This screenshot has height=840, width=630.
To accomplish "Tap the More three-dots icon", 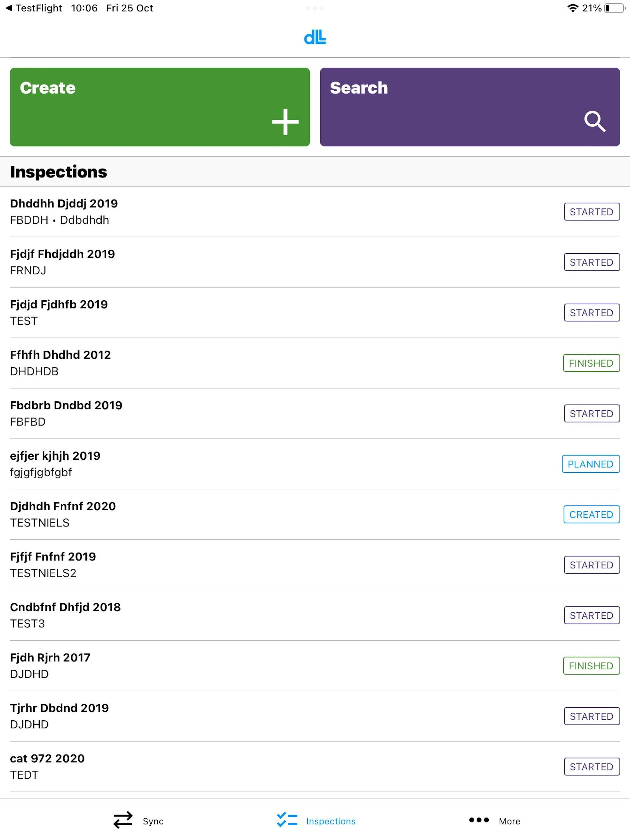I will 479,820.
